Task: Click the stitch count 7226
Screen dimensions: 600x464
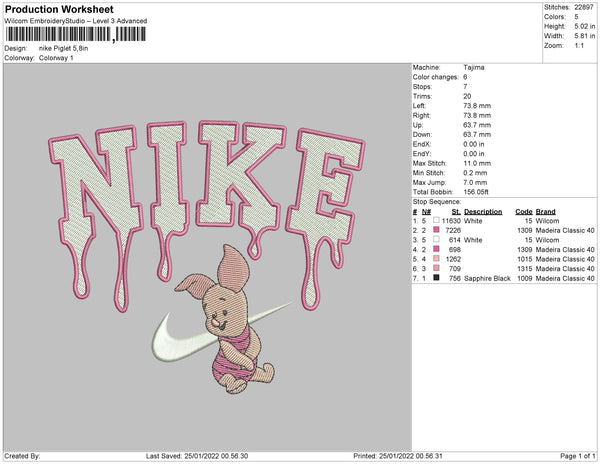Action: click(x=453, y=230)
